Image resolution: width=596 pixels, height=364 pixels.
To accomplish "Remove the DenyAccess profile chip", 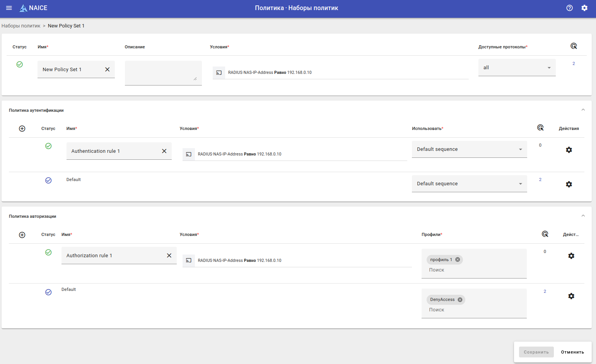I will coord(460,299).
